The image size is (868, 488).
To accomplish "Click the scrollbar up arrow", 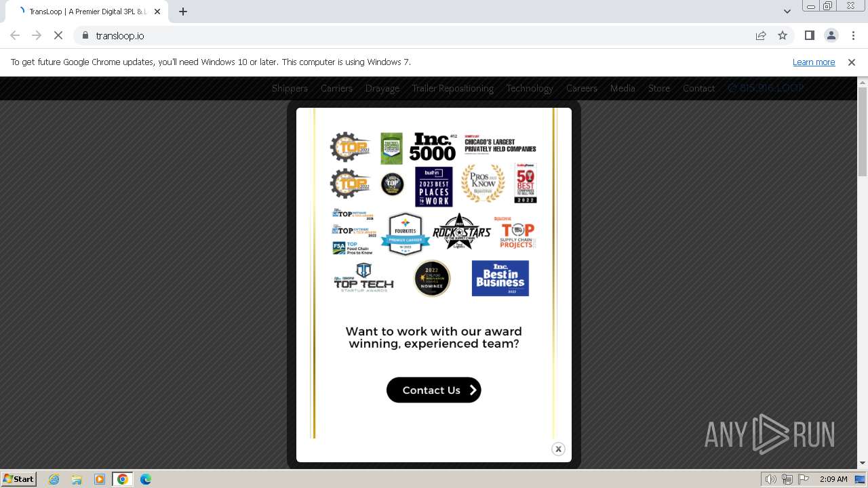I will pyautogui.click(x=863, y=82).
